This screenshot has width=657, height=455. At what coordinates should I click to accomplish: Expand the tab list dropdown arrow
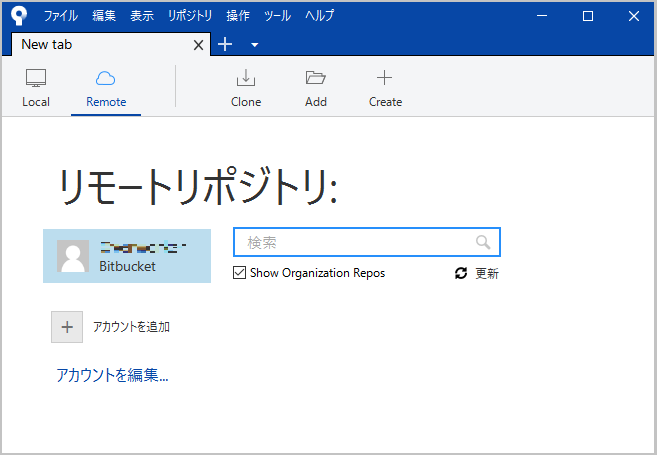click(254, 45)
